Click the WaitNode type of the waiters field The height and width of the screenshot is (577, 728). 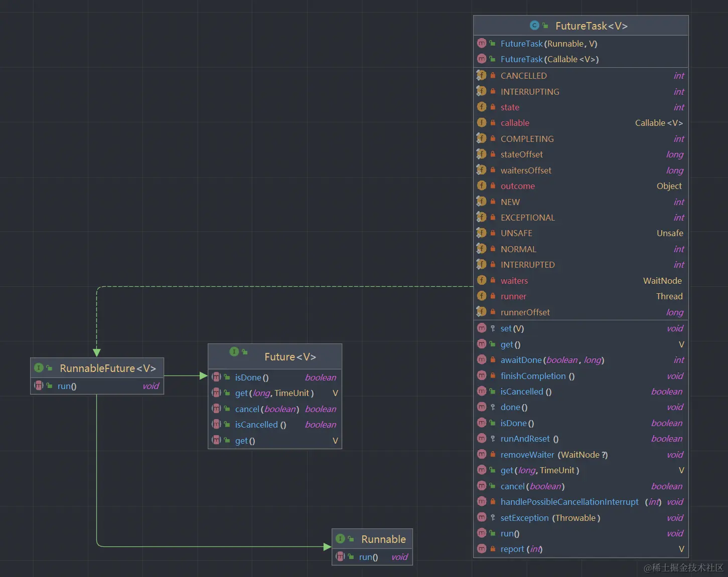point(662,281)
